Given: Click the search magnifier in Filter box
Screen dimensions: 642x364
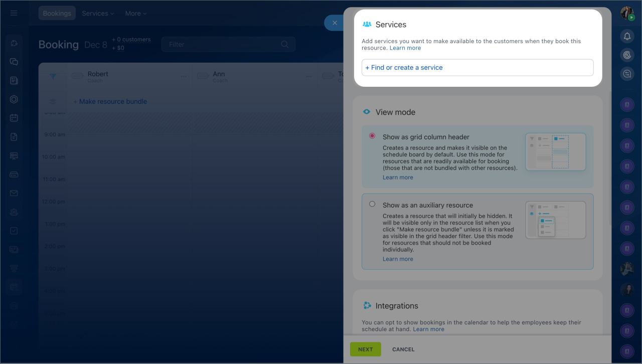Looking at the screenshot, I should pyautogui.click(x=285, y=44).
